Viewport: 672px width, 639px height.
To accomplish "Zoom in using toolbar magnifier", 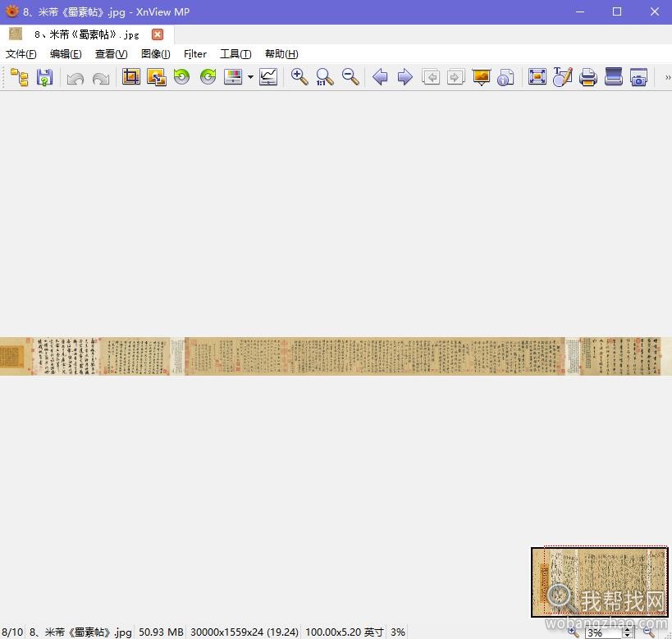I will (299, 77).
